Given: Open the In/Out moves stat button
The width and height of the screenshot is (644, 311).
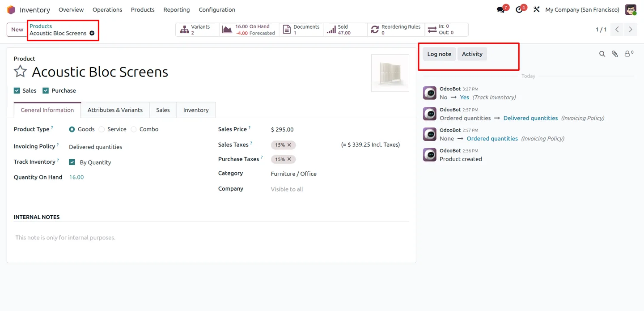Looking at the screenshot, I should coord(446,30).
